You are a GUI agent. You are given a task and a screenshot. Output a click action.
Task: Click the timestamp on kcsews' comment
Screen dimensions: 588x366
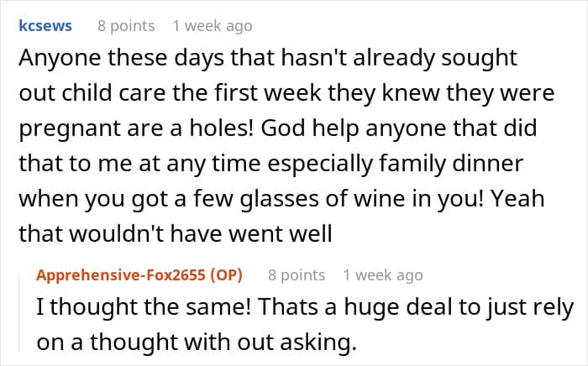tap(212, 26)
